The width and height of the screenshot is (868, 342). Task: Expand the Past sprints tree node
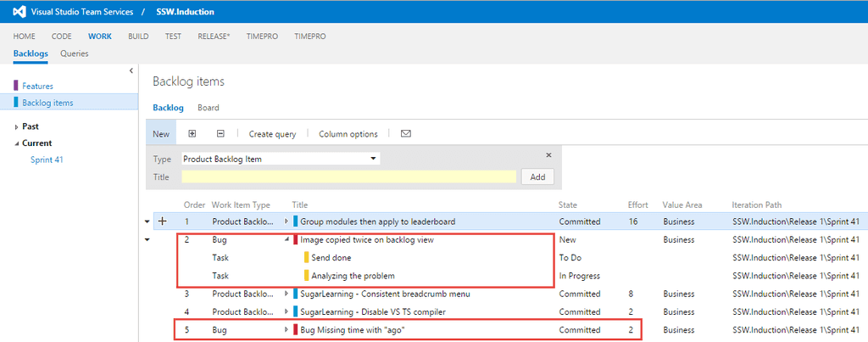pos(16,126)
